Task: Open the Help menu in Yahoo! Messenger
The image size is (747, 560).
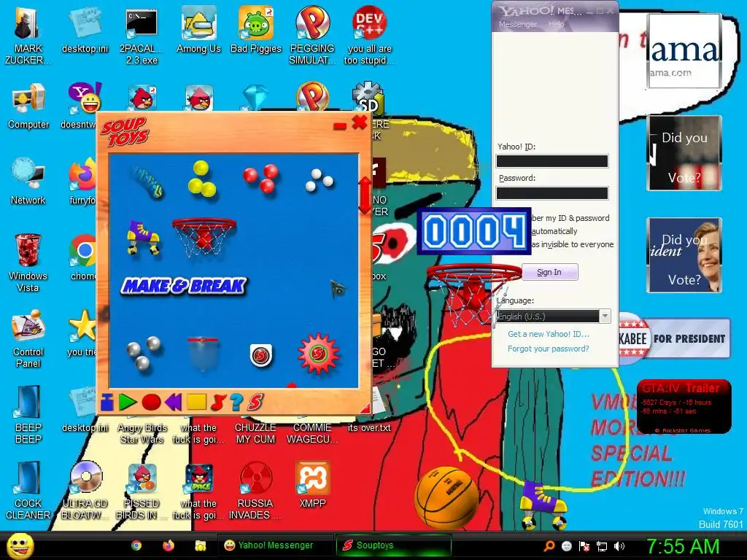Action: [x=556, y=24]
